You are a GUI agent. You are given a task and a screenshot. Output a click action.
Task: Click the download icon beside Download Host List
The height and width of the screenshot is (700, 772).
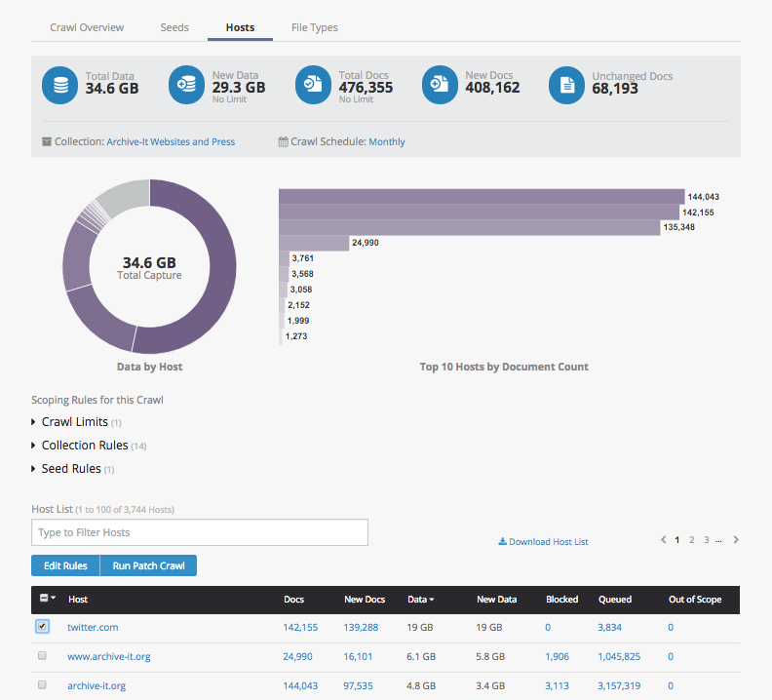point(502,542)
